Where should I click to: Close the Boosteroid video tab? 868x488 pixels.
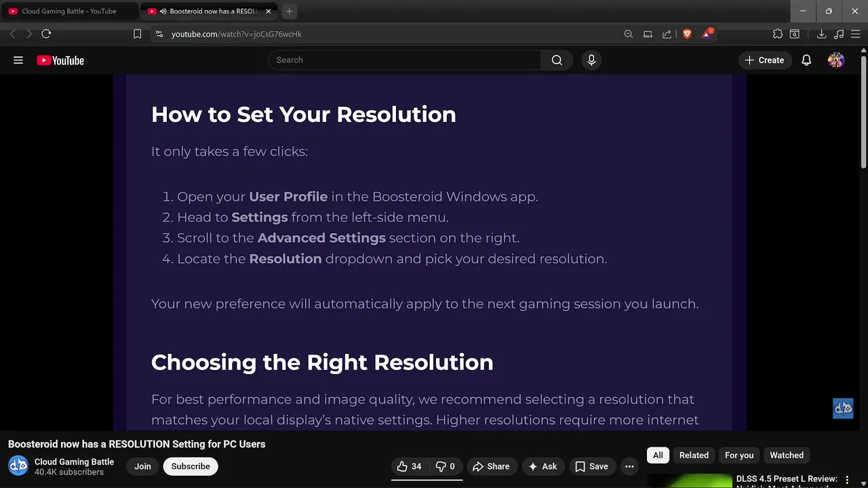(x=269, y=12)
